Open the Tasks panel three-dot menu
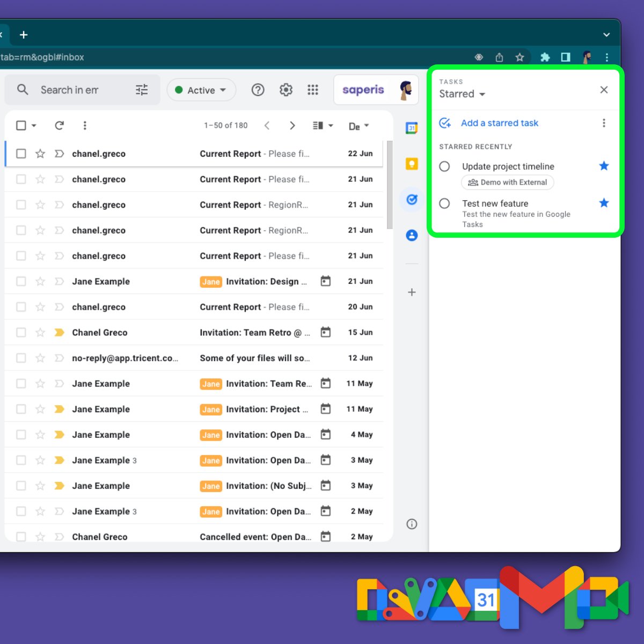The height and width of the screenshot is (644, 644). pos(604,123)
